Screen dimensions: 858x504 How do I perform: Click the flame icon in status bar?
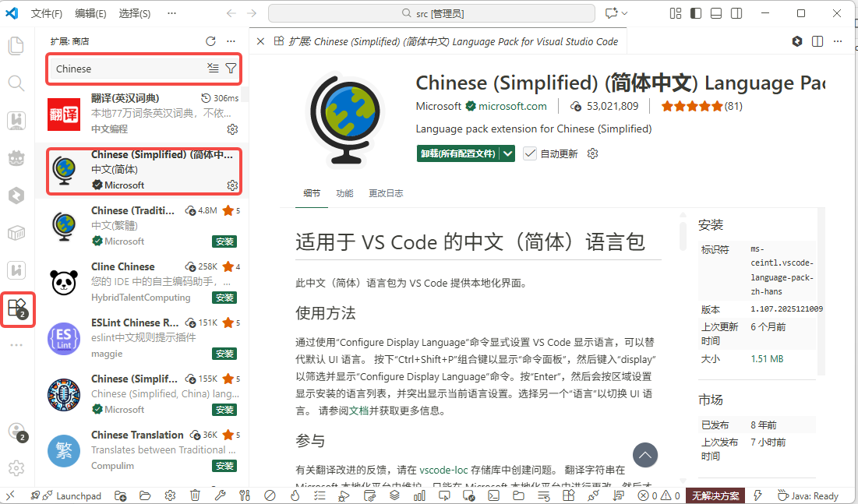[x=295, y=495]
